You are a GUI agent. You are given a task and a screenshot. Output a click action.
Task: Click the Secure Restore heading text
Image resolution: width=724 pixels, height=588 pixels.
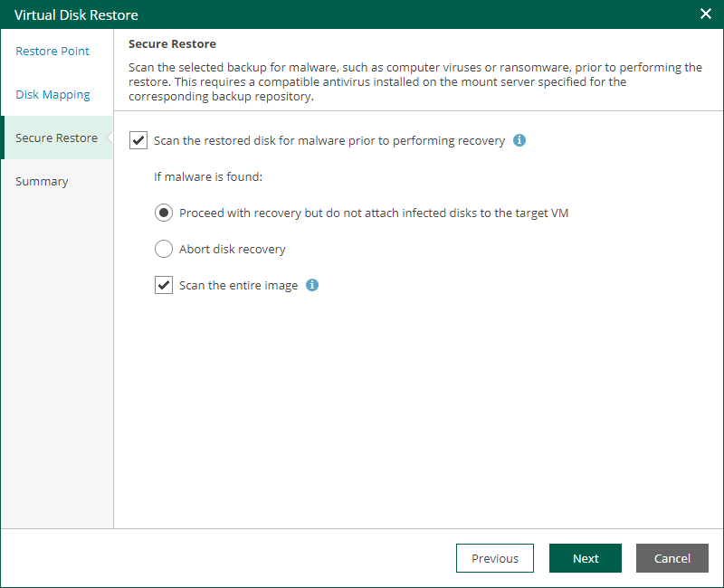click(x=172, y=43)
